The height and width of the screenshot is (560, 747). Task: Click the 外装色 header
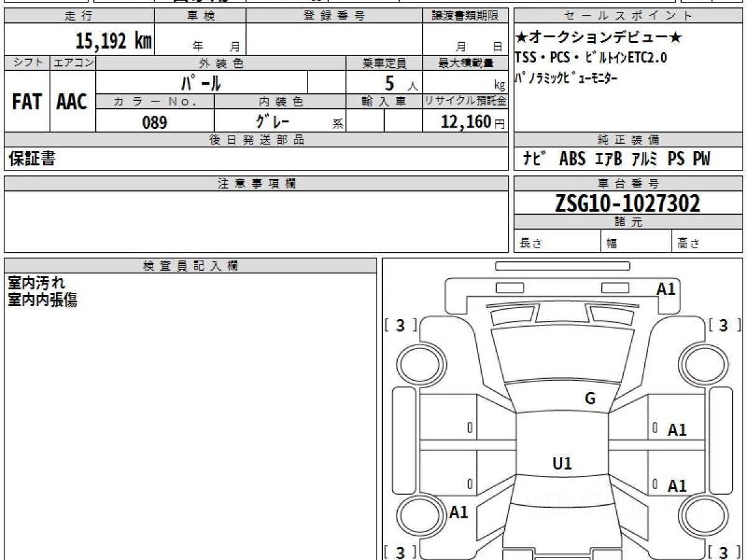[x=221, y=63]
